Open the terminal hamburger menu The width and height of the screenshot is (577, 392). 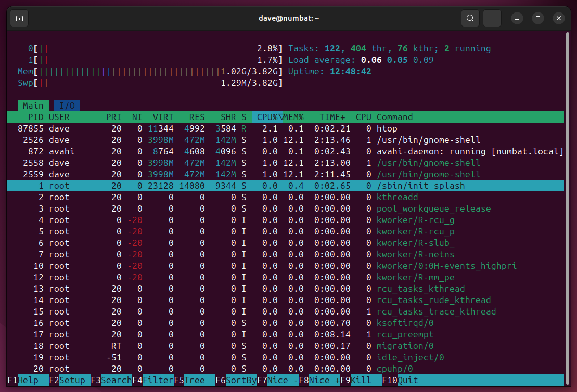(492, 18)
